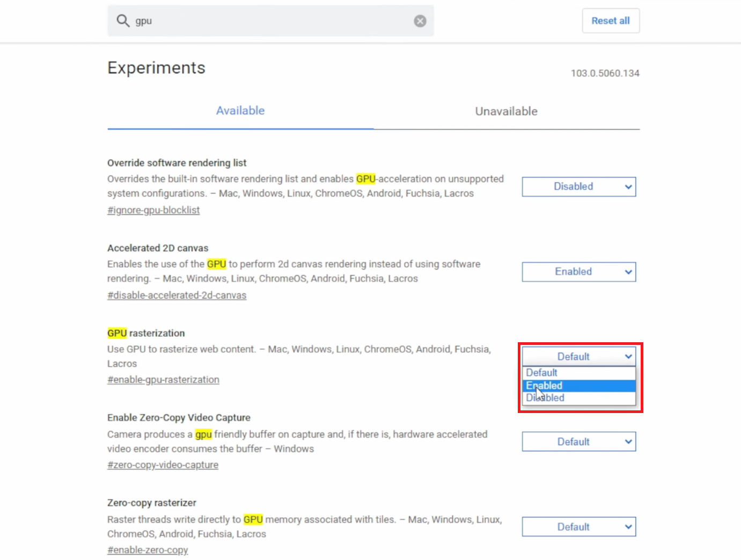Open the #zero-copy-video-capture link
This screenshot has width=741, height=560.
[x=163, y=465]
